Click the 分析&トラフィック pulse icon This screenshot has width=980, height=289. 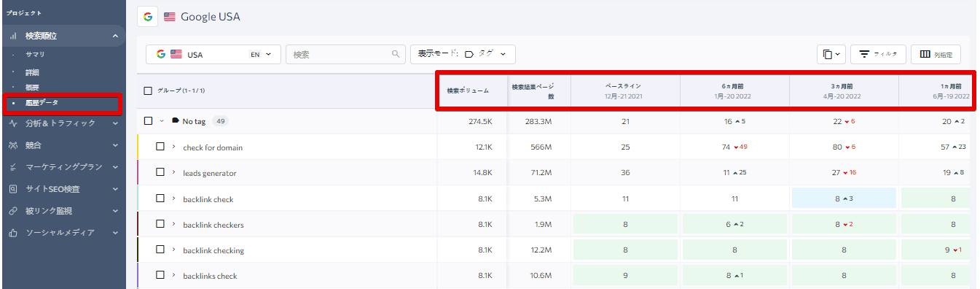(x=13, y=123)
